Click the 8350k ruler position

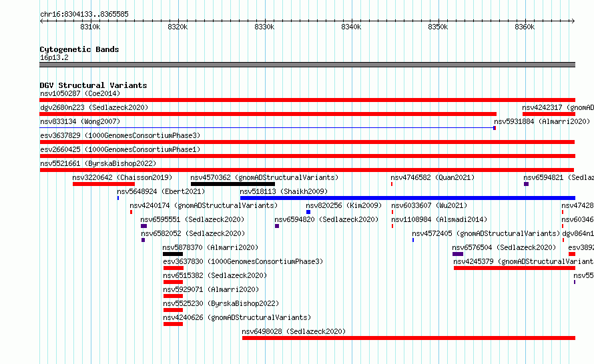438,27
